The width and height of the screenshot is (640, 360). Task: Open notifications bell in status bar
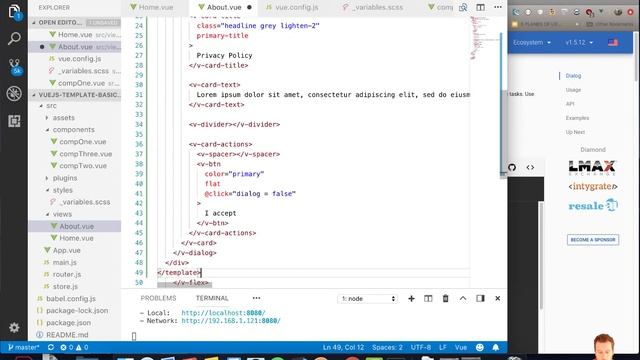click(x=496, y=347)
